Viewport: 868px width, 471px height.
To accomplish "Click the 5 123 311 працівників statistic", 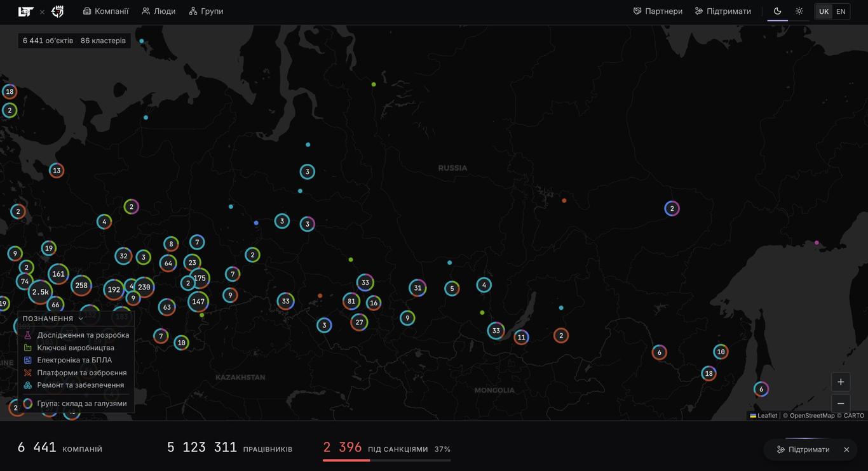I will pos(230,448).
